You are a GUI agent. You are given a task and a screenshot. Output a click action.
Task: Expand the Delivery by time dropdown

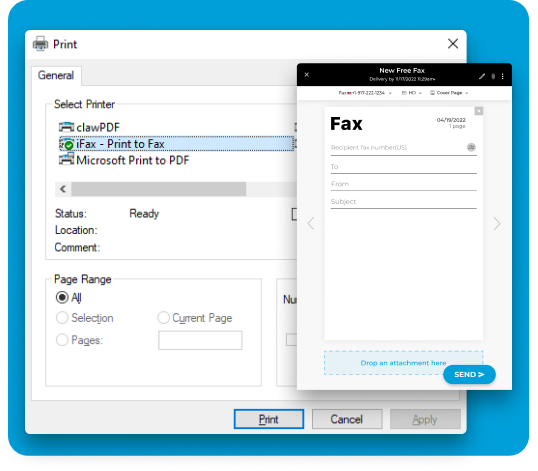click(402, 79)
